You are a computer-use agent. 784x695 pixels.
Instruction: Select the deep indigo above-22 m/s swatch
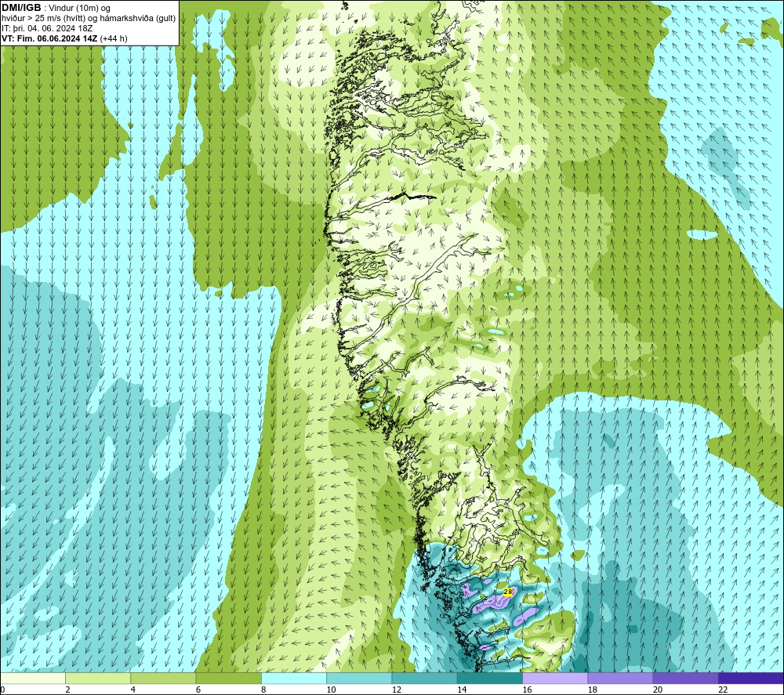click(x=750, y=678)
